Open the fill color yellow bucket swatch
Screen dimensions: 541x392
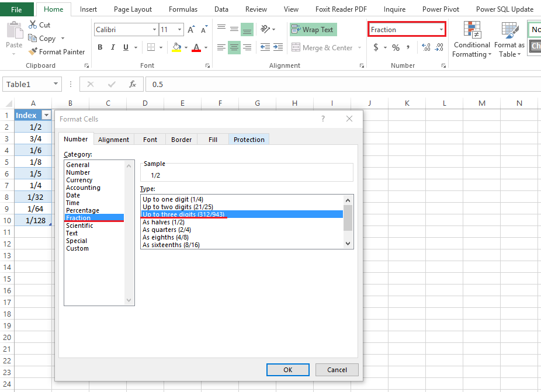point(176,47)
